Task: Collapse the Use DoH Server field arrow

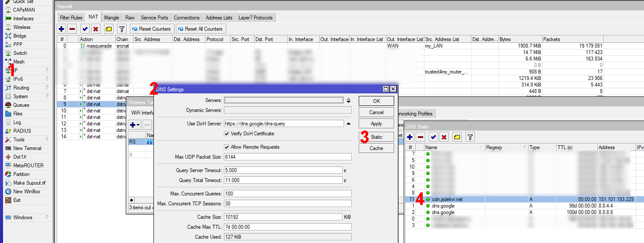Action: pyautogui.click(x=348, y=124)
